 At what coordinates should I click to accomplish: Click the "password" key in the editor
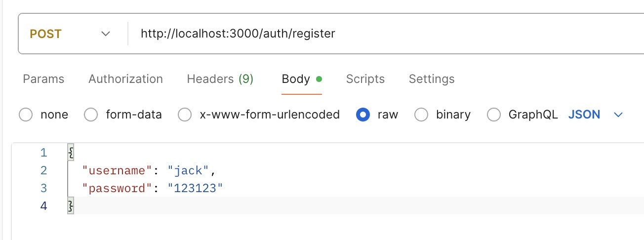[116, 188]
